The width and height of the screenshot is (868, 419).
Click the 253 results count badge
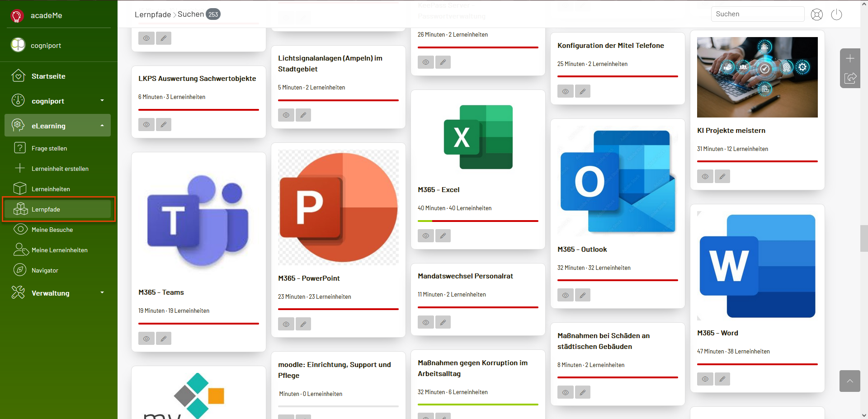213,14
